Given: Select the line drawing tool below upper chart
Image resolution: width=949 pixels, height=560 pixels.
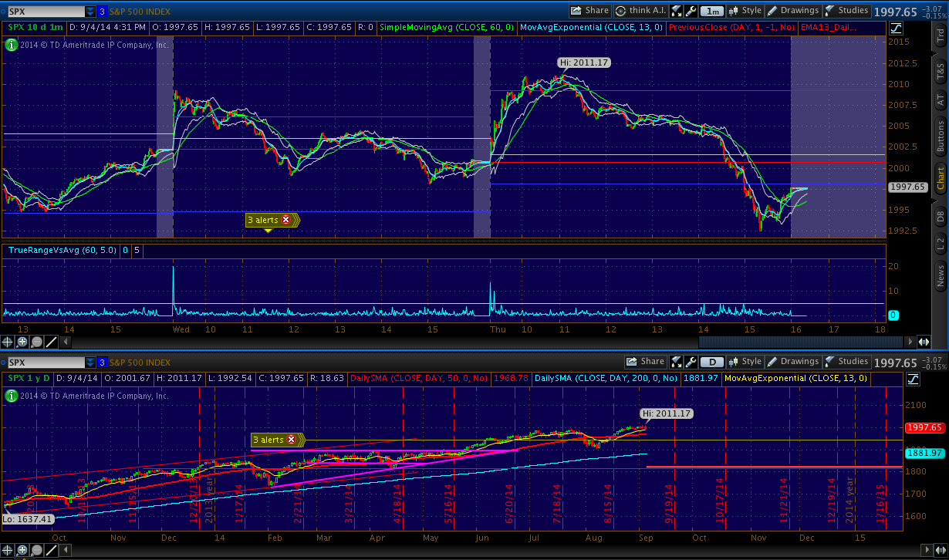Looking at the screenshot, I should [51, 342].
